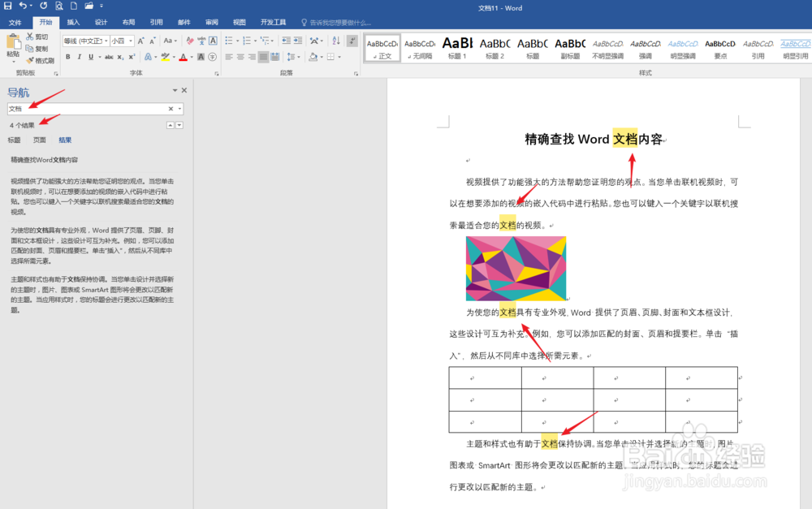
Task: Switch to the 插入 ribbon tab
Action: tap(73, 22)
